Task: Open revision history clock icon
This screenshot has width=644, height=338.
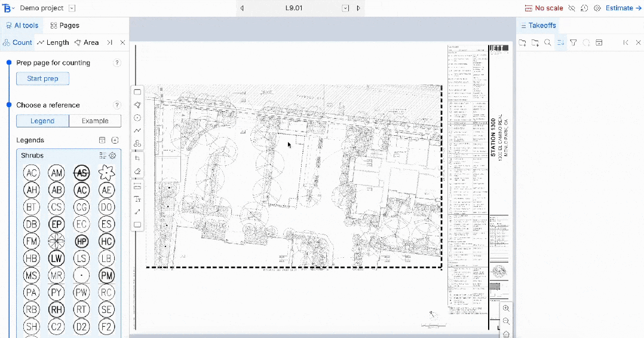Action: pos(584,8)
